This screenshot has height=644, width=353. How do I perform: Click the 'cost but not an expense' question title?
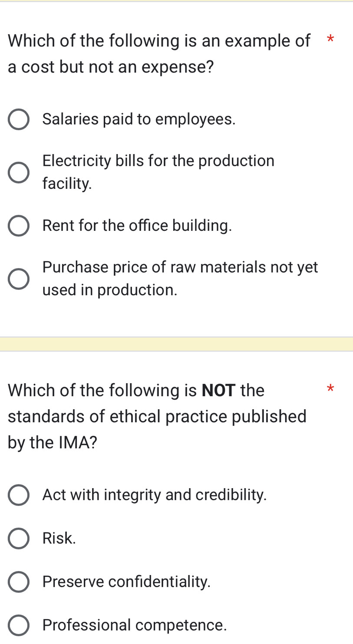tap(159, 54)
